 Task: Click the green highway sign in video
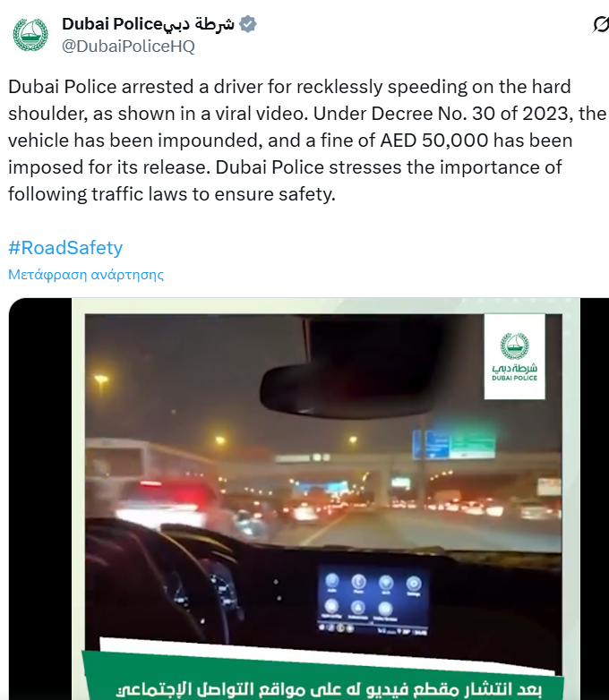[472, 444]
